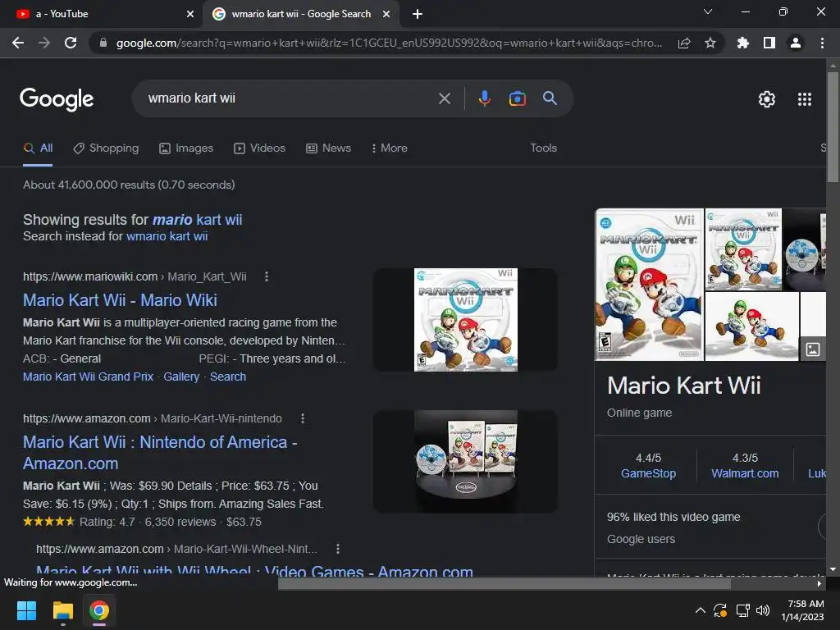
Task: Open the Mario and Luigi artwork image
Action: pyautogui.click(x=751, y=326)
